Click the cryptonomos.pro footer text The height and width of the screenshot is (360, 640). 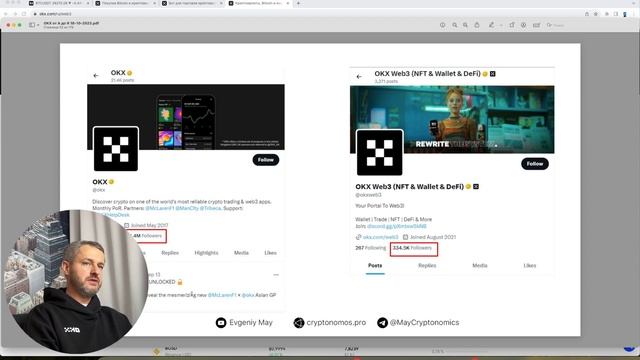click(x=336, y=322)
